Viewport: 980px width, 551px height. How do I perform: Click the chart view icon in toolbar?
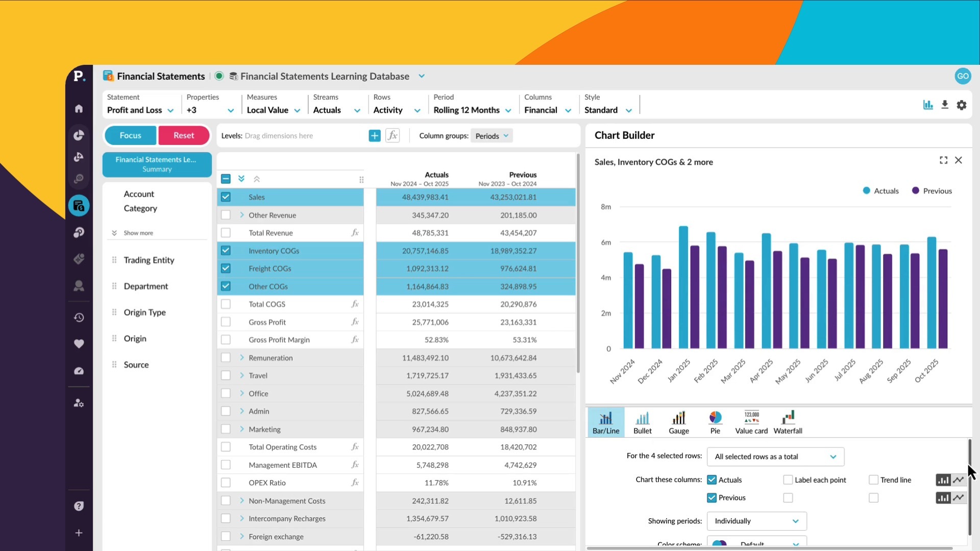tap(928, 105)
